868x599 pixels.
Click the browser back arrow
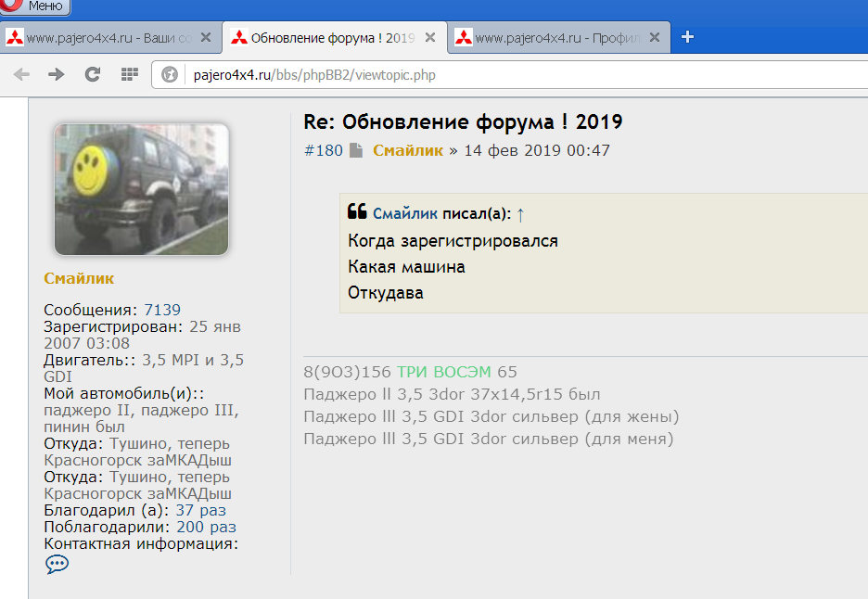pyautogui.click(x=21, y=75)
